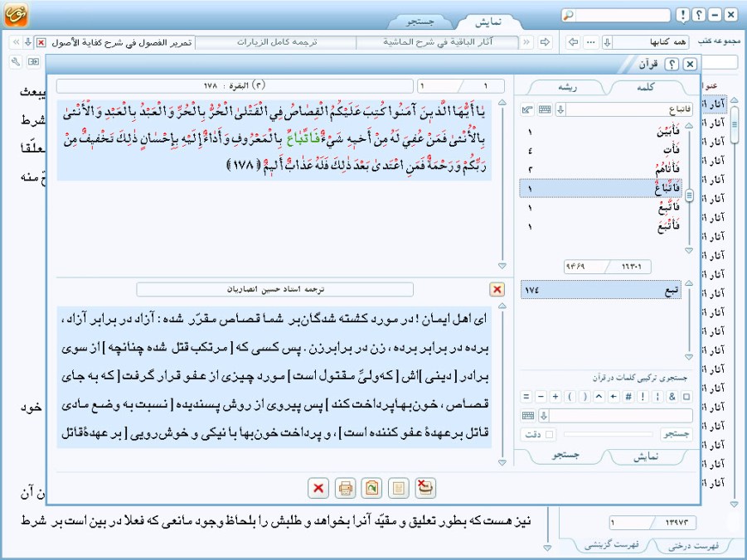Click the جستجو search button
This screenshot has height=560, width=747.
(677, 434)
